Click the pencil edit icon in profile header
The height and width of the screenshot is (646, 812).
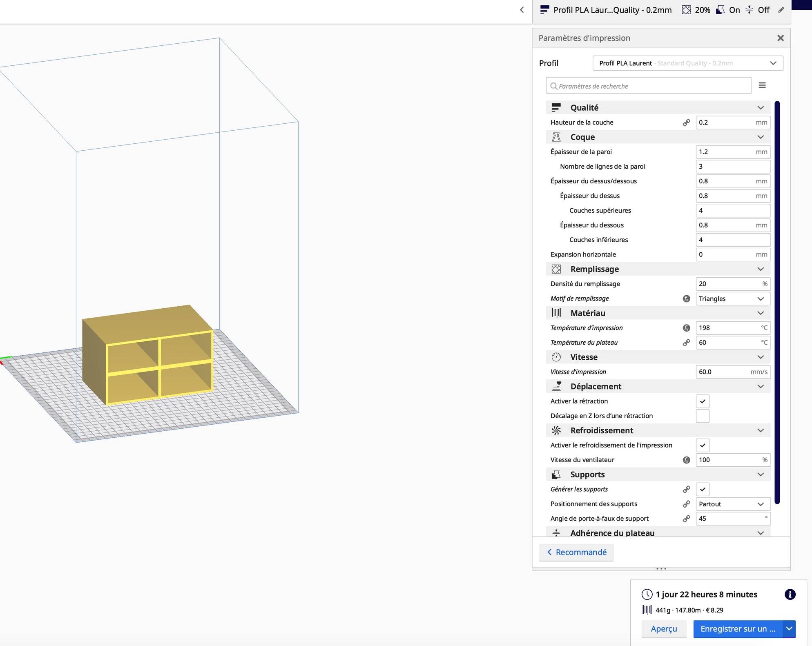(x=781, y=10)
